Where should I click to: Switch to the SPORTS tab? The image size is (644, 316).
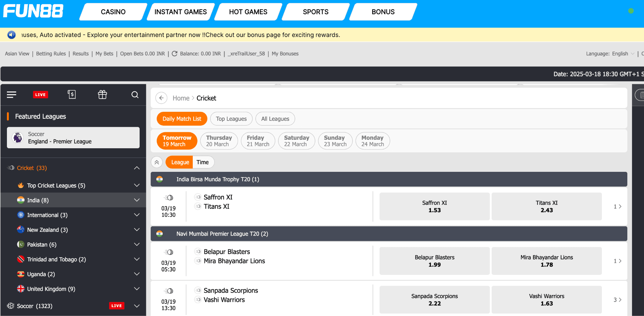[x=315, y=12]
